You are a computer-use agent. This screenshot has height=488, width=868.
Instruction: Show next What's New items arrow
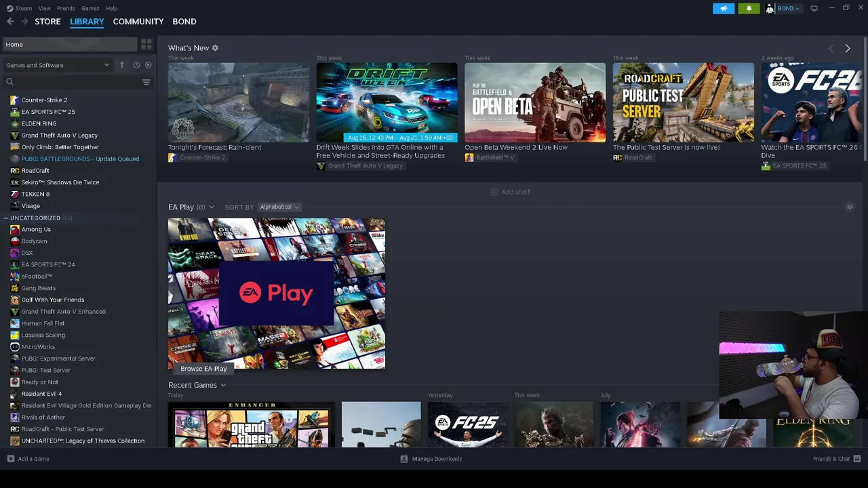click(848, 48)
